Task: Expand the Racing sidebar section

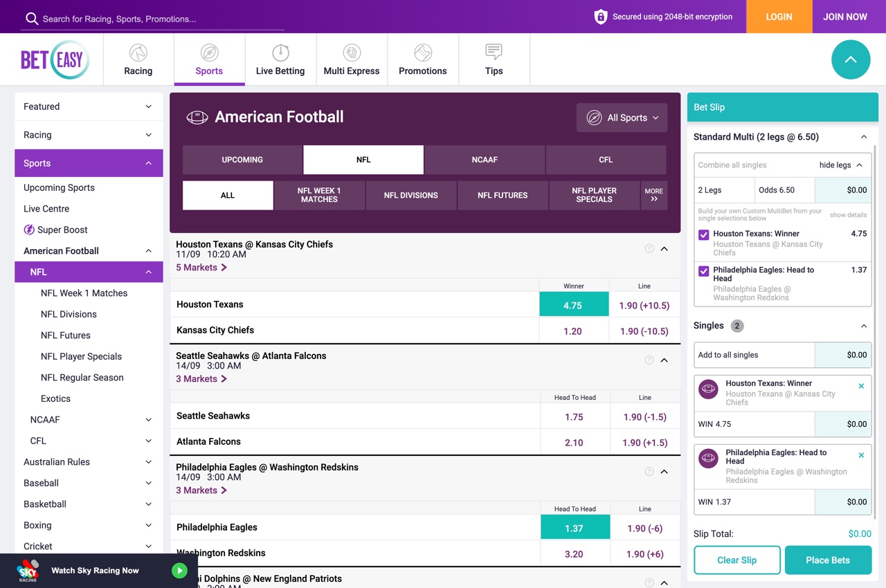Action: pyautogui.click(x=89, y=135)
